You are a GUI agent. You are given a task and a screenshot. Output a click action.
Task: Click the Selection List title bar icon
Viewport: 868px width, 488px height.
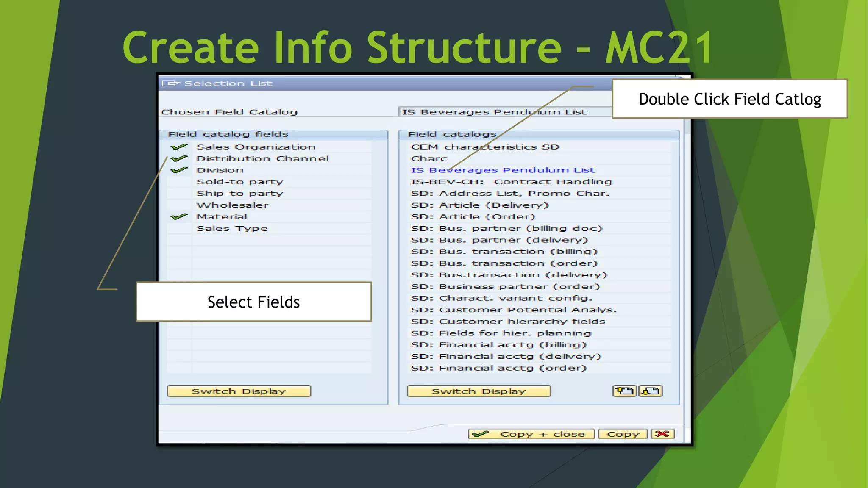[171, 83]
